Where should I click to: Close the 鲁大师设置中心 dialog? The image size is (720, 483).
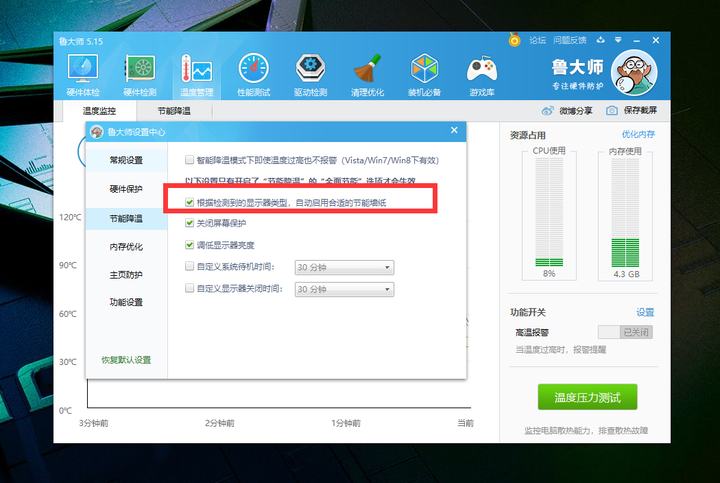[454, 130]
